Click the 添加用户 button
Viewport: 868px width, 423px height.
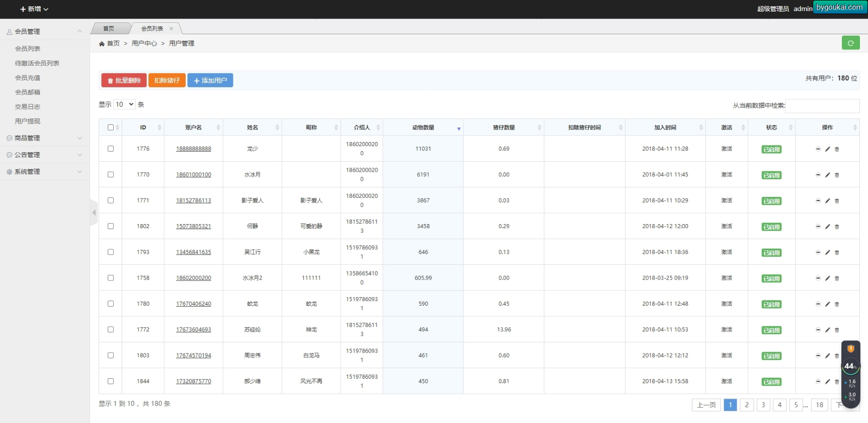coord(210,81)
